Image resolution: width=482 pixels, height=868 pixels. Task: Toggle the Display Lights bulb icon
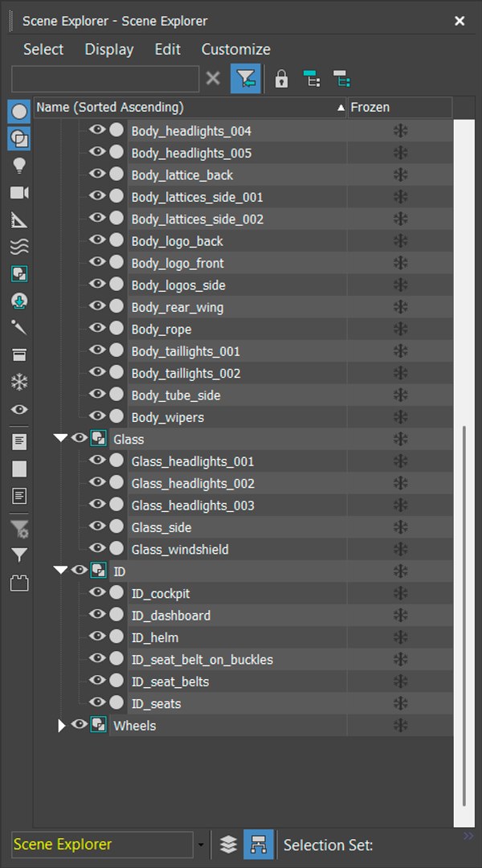point(19,166)
